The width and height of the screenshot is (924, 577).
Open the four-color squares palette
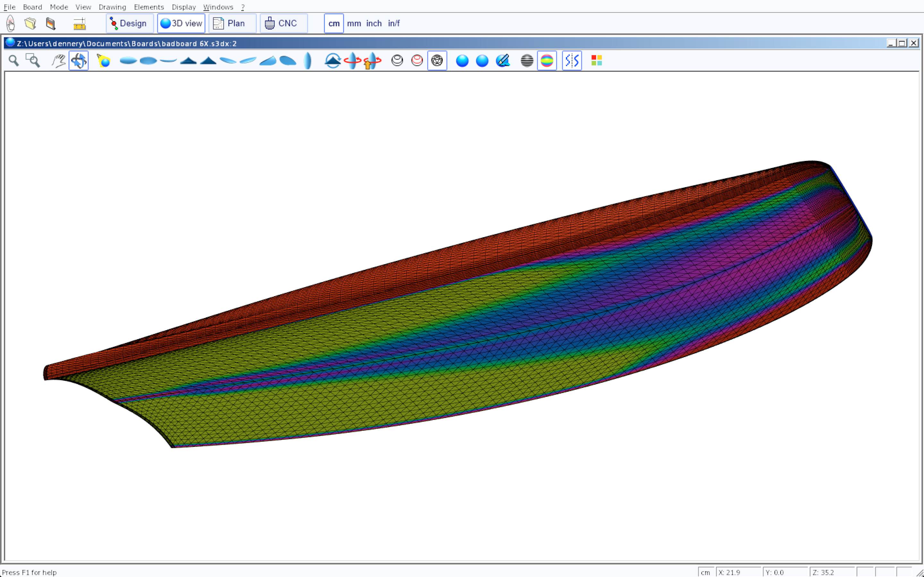coord(596,61)
